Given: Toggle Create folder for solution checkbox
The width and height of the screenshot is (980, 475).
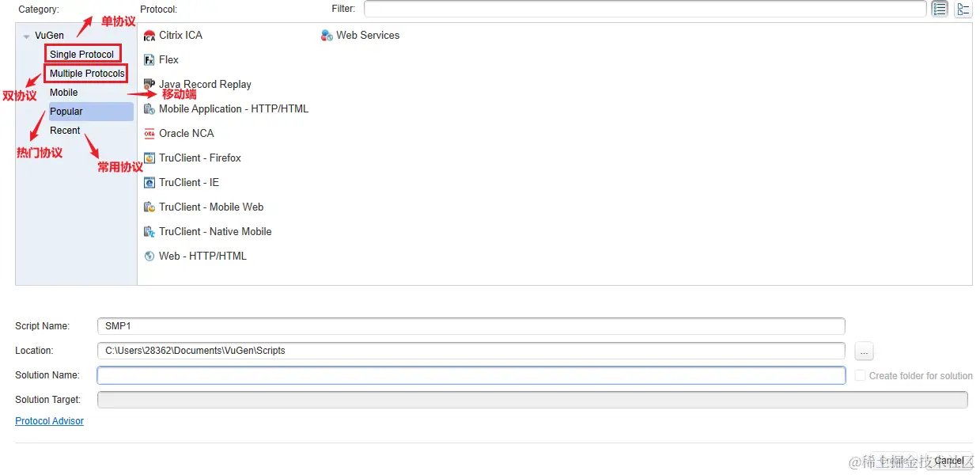Looking at the screenshot, I should [x=860, y=375].
